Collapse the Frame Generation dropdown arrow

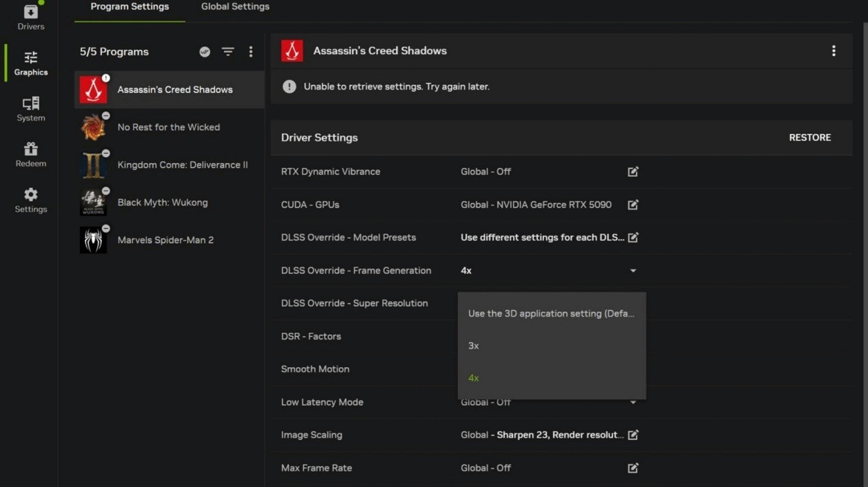633,271
